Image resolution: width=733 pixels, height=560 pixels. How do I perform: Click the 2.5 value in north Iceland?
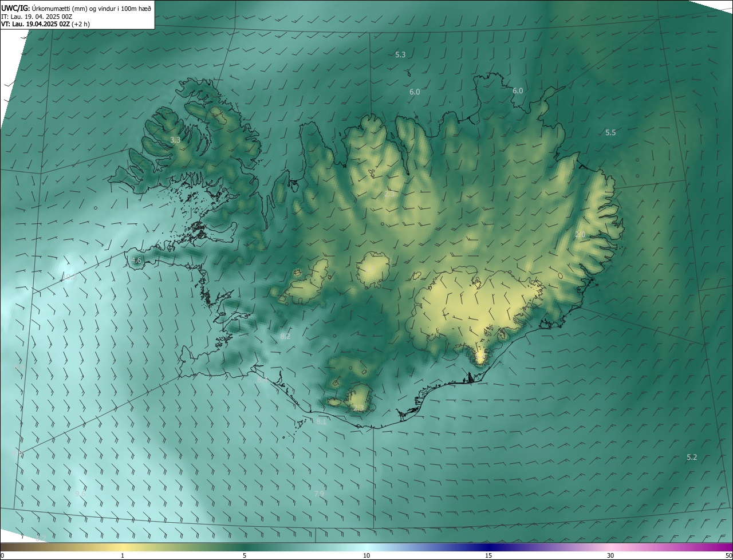[x=389, y=195]
